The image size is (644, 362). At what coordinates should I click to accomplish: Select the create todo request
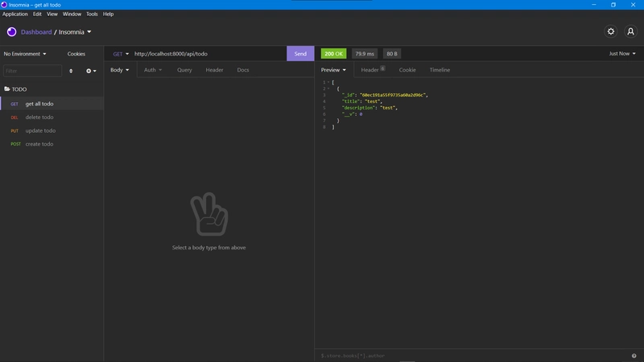(52, 144)
